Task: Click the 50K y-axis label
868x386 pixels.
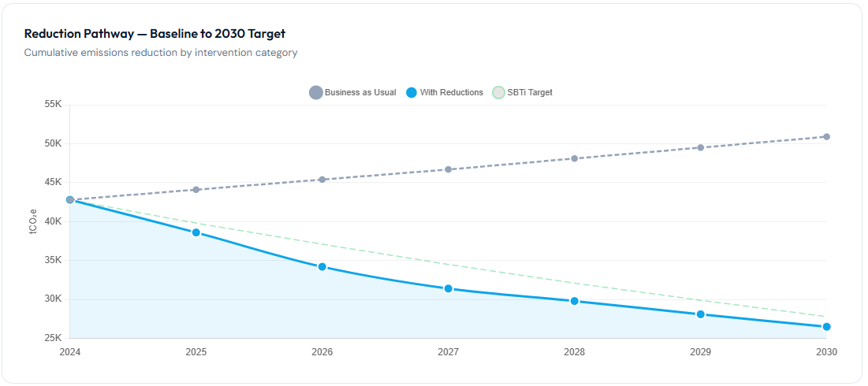Action: (53, 144)
